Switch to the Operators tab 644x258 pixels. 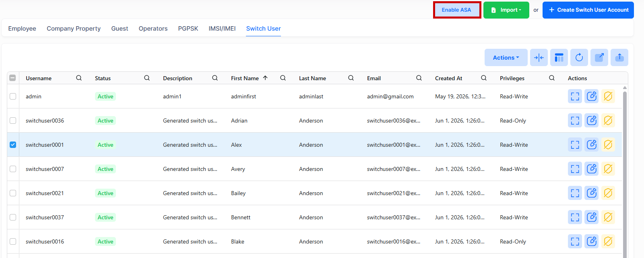click(x=153, y=29)
